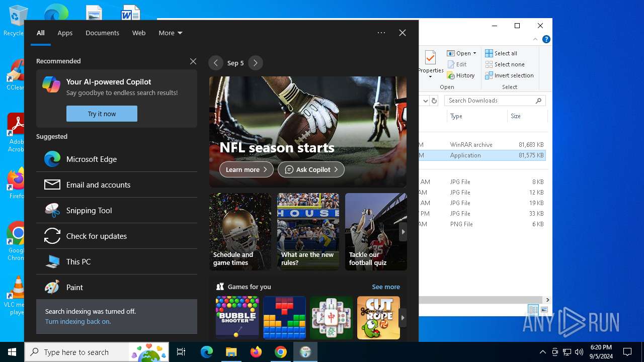Open the Properties button in Explorer
Screen dimensions: 644x362
(431, 64)
